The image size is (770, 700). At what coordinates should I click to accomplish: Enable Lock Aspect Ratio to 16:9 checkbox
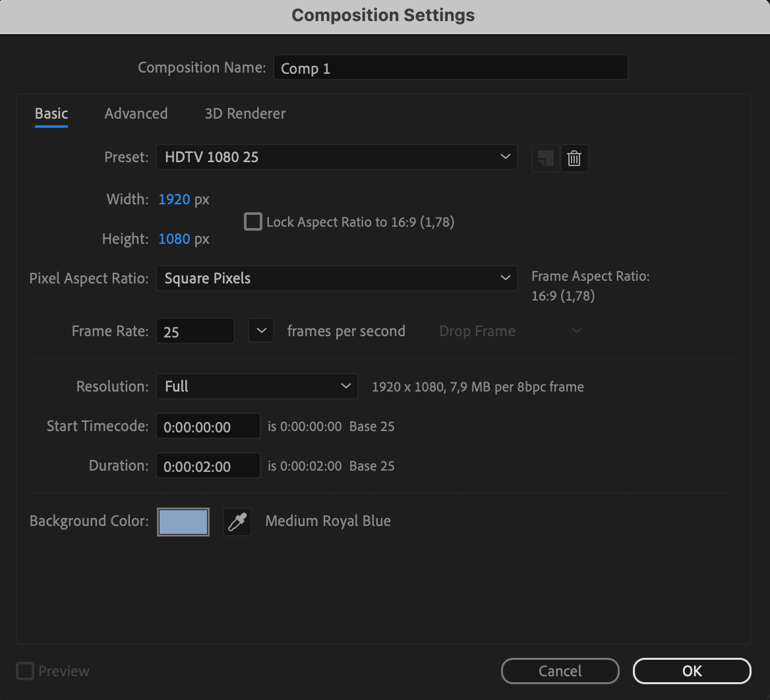tap(253, 221)
